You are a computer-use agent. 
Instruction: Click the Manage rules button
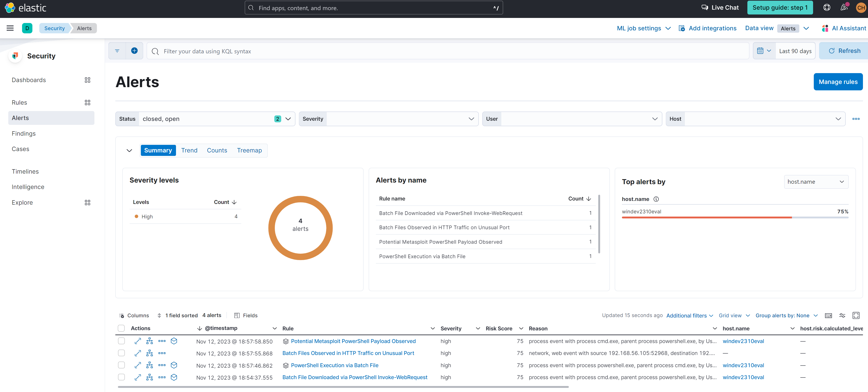pos(838,82)
